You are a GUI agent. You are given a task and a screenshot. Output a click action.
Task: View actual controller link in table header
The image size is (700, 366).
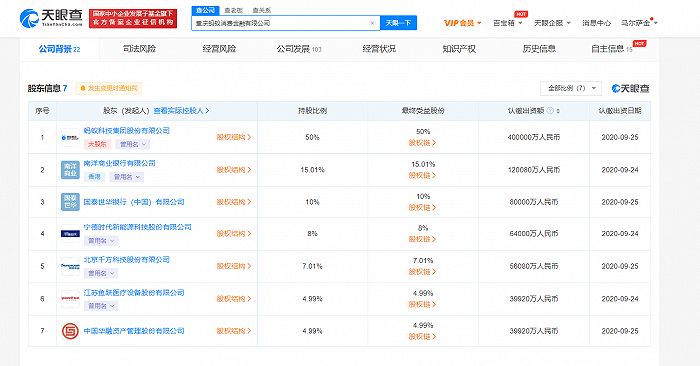point(181,111)
